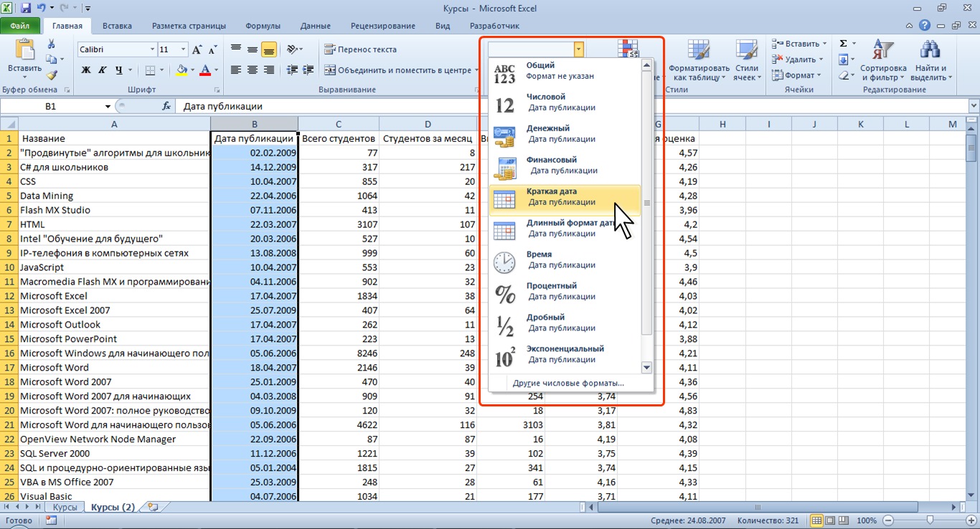Screen dimensions: 980x529
Task: Align text to bottom of cell
Action: (269, 49)
